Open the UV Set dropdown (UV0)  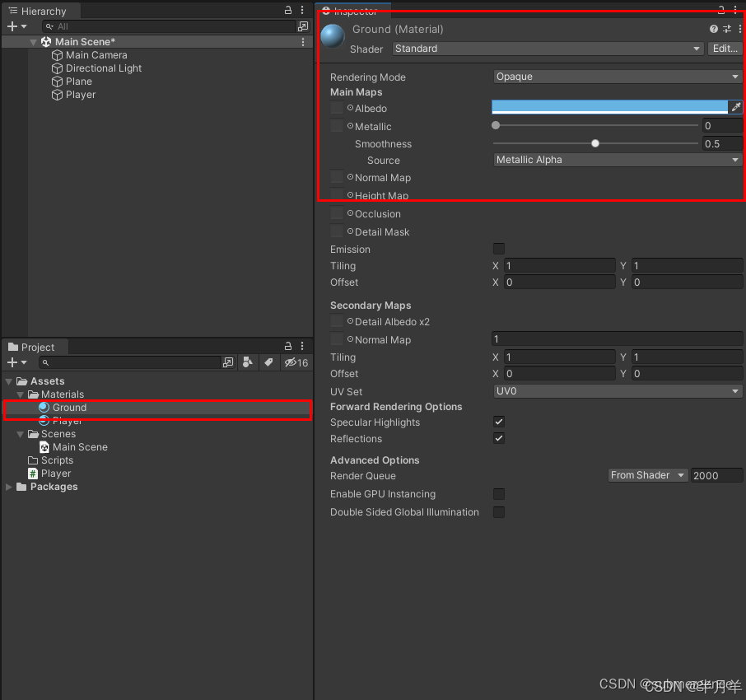[618, 391]
